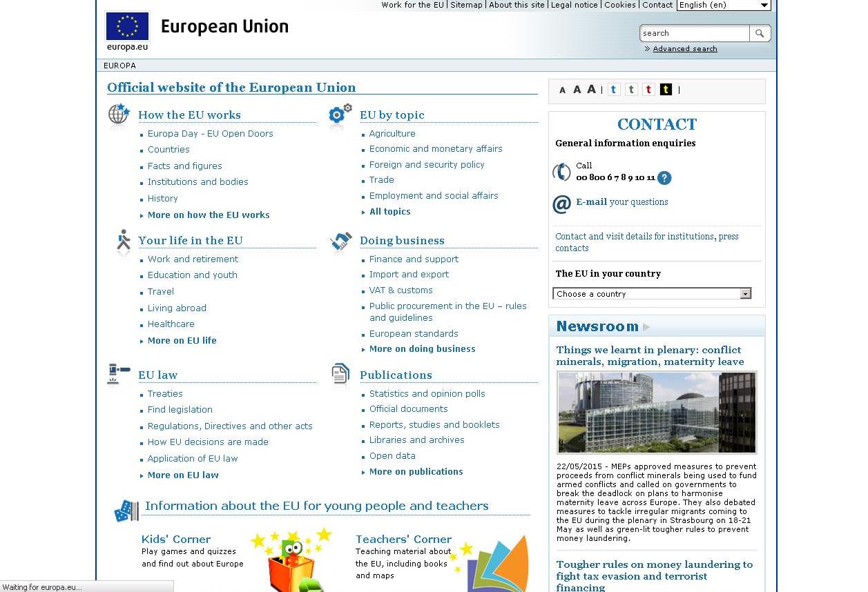Open Find legislation link
The width and height of the screenshot is (868, 592).
(x=180, y=410)
